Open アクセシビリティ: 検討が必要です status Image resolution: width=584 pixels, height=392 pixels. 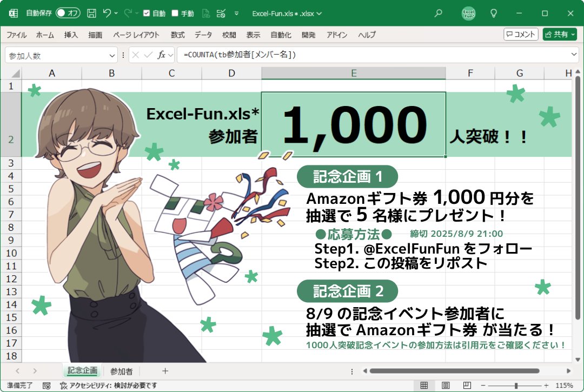click(109, 386)
